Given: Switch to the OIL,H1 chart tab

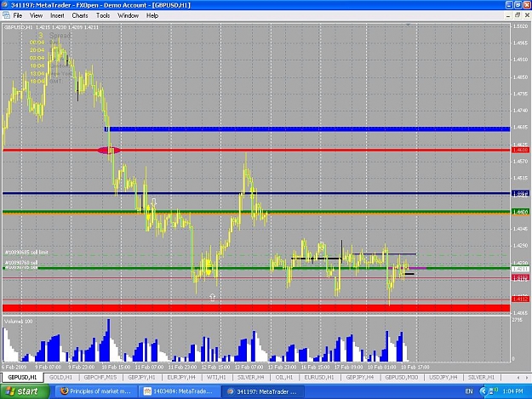Looking at the screenshot, I should pos(284,377).
